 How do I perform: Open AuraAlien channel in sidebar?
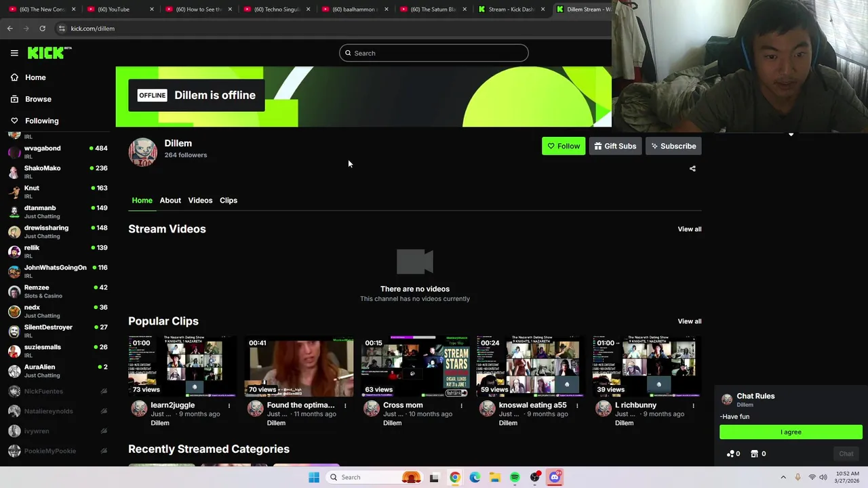58,371
